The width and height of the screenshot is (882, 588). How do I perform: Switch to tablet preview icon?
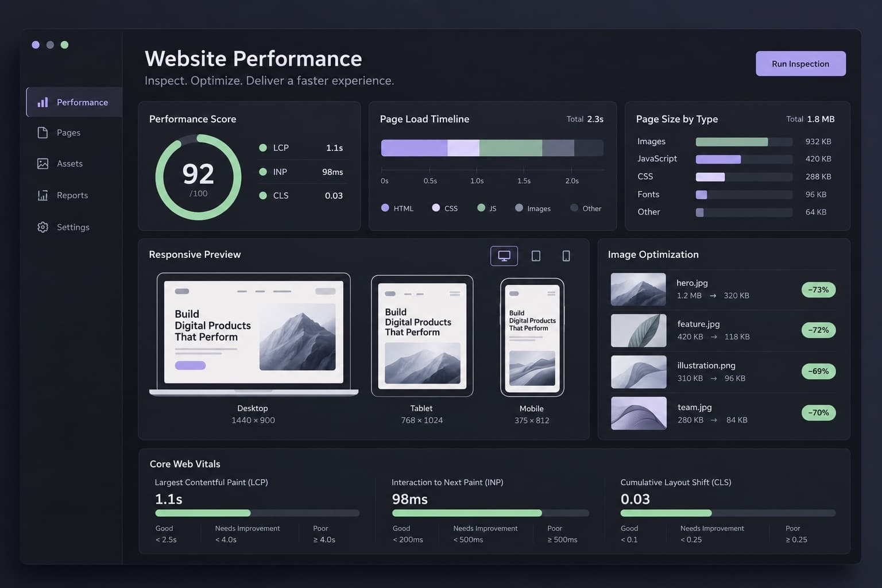coord(536,256)
